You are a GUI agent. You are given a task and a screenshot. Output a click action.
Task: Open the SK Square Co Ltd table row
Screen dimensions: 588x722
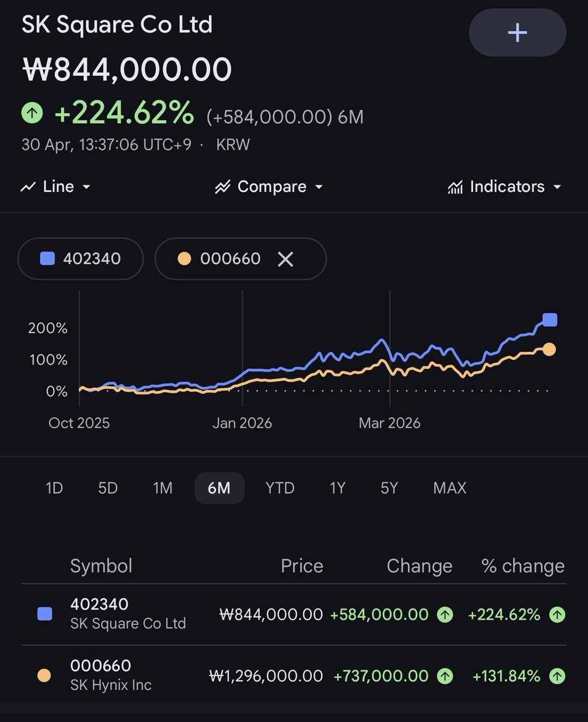pos(294,614)
